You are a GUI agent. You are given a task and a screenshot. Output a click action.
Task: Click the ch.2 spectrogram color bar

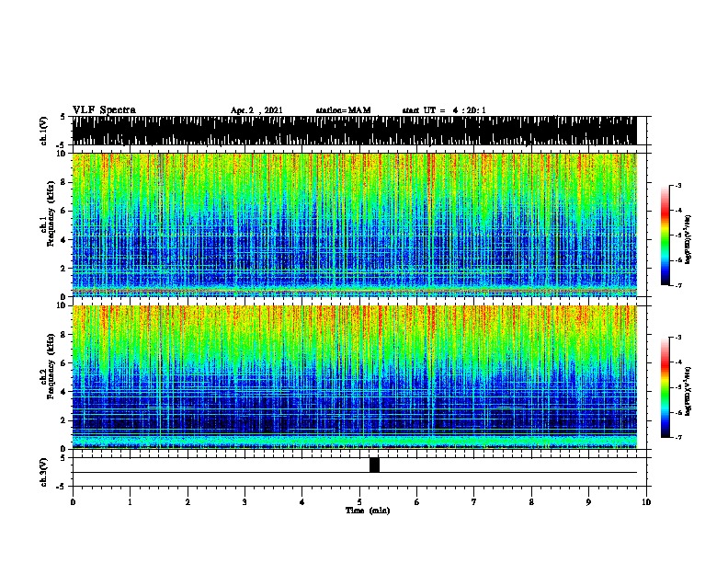point(665,387)
